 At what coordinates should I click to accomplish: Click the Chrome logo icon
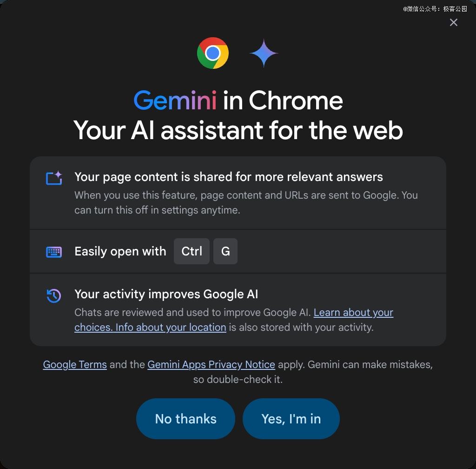(213, 53)
